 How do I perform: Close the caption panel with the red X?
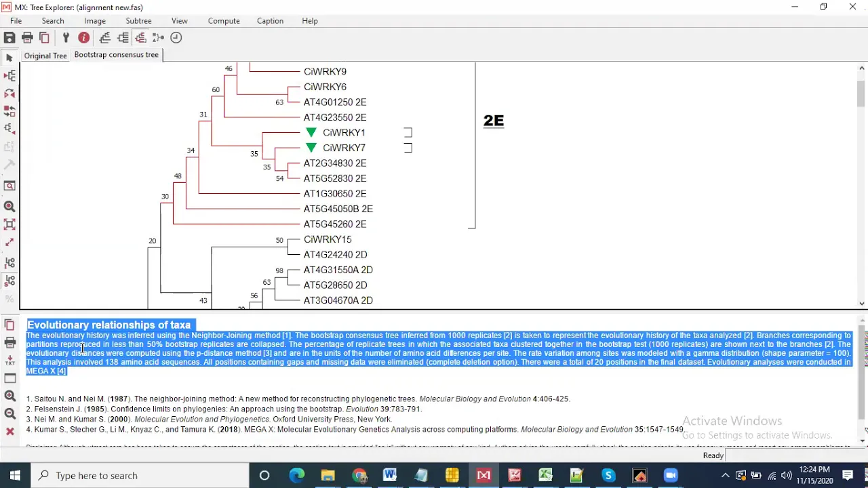click(x=9, y=432)
